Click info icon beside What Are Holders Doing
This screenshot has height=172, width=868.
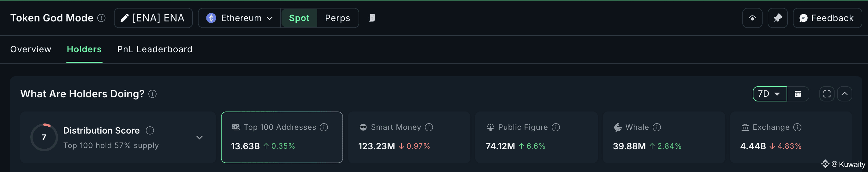point(152,94)
